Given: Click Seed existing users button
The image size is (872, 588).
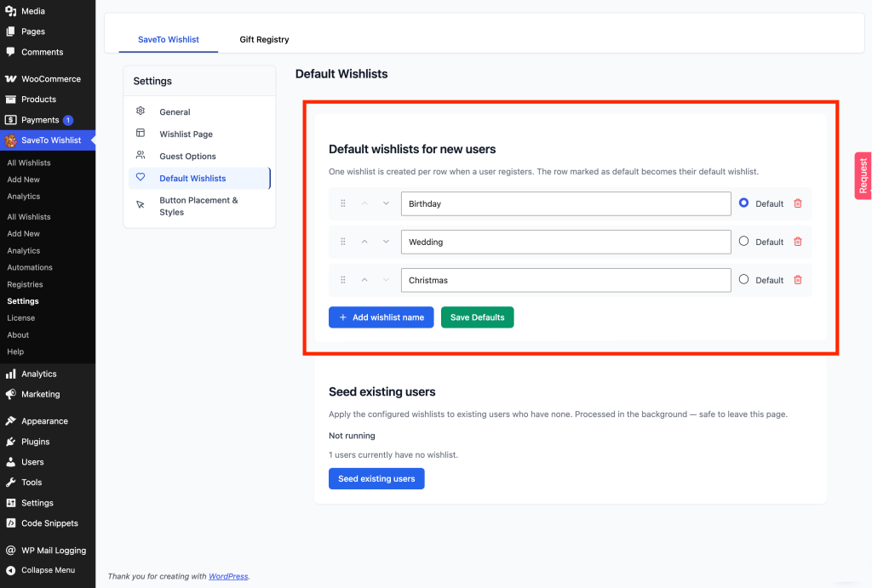Looking at the screenshot, I should pyautogui.click(x=376, y=478).
